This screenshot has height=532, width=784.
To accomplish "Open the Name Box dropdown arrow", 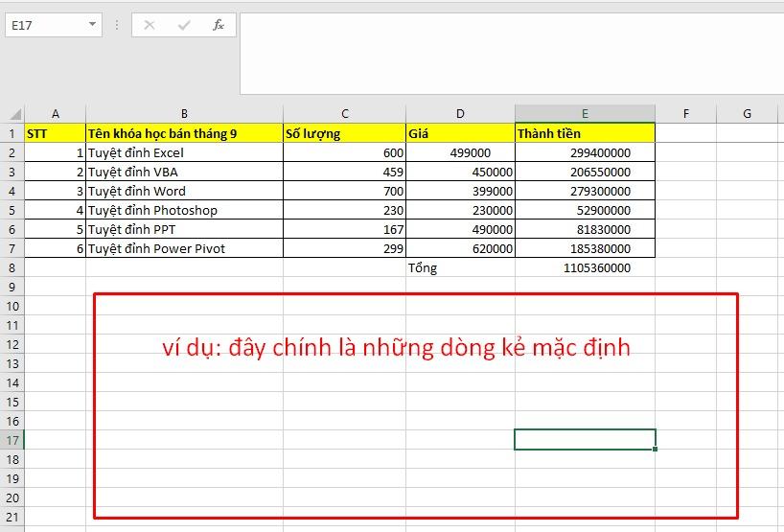I will tap(92, 24).
